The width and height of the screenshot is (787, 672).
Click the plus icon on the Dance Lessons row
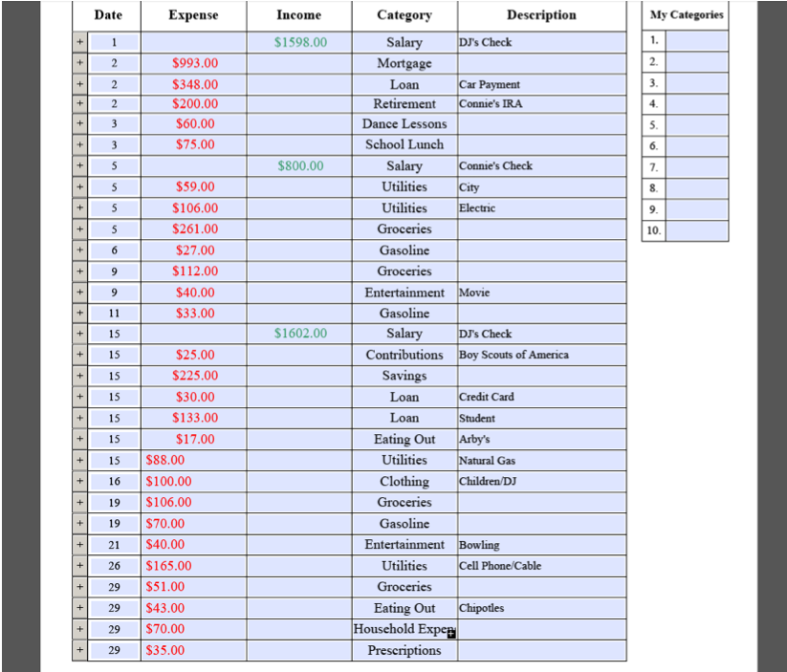pyautogui.click(x=79, y=125)
